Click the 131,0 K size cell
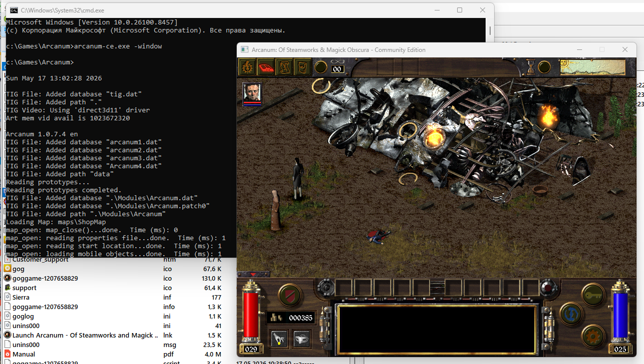644x364 pixels. [212, 278]
